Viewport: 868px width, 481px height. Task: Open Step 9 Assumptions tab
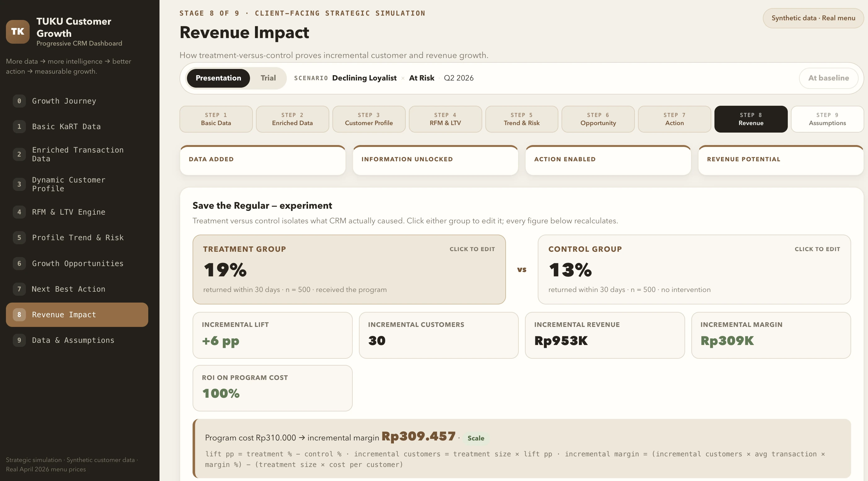[827, 119]
